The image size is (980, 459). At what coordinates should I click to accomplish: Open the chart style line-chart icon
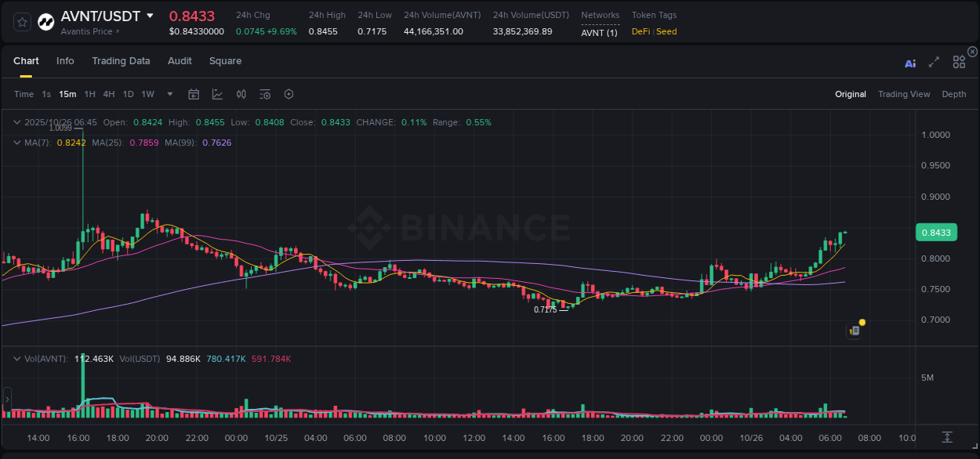click(x=217, y=94)
